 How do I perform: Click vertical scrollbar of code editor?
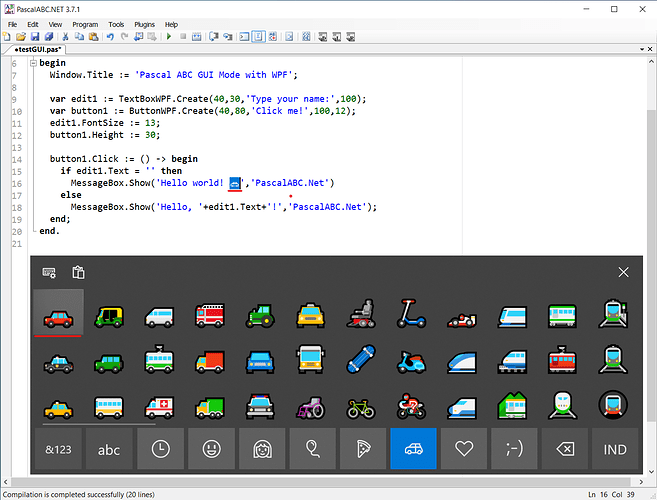point(652,267)
